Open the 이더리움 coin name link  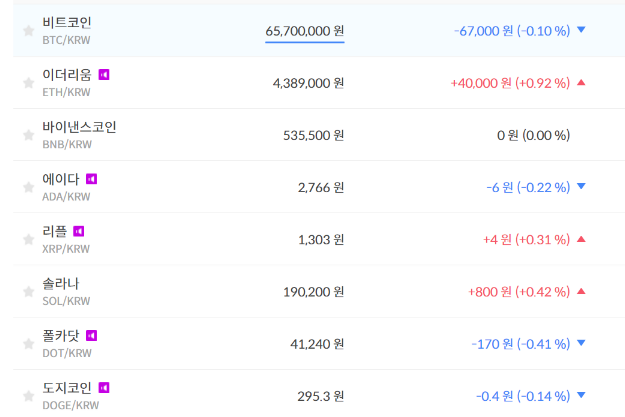tap(67, 74)
